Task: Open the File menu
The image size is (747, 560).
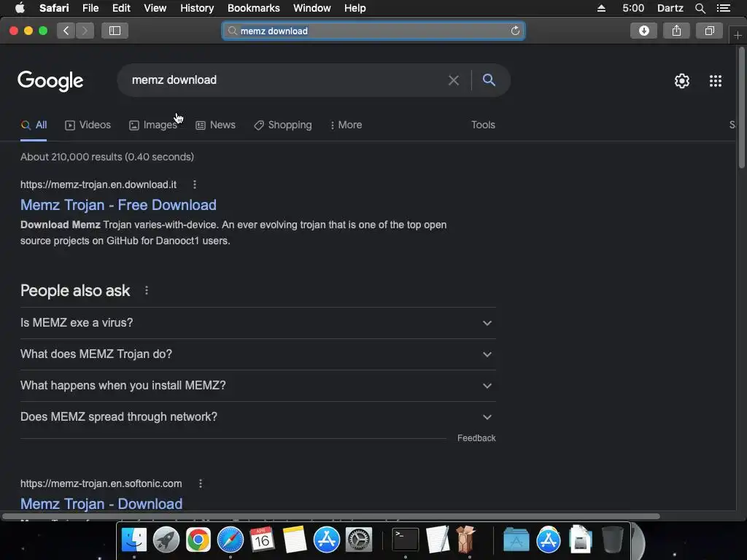Action: tap(90, 8)
